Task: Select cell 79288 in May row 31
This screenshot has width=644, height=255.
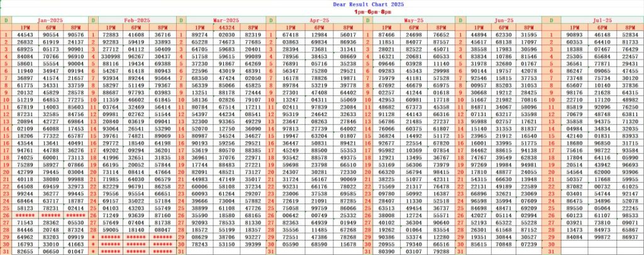Action: tap(441, 251)
